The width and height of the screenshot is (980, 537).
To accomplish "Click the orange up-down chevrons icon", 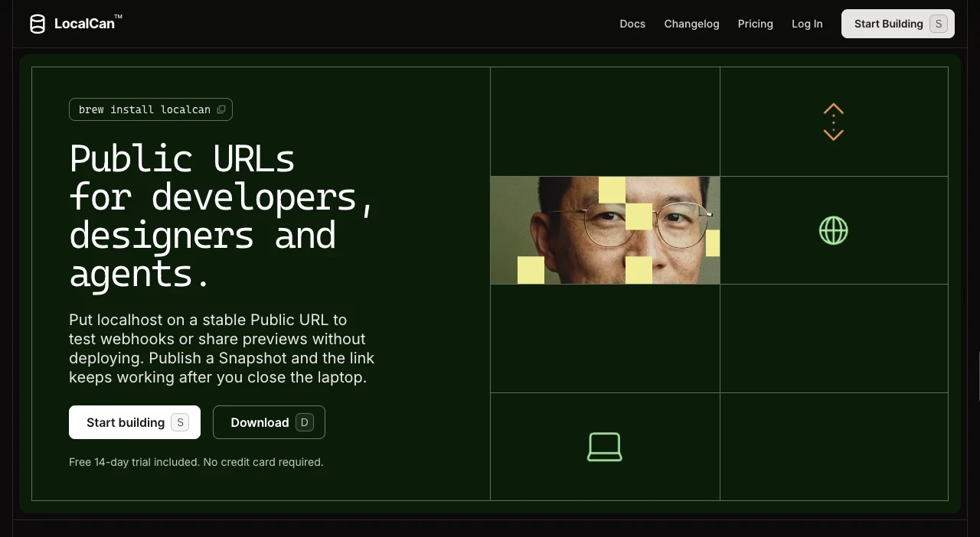I will tap(834, 122).
